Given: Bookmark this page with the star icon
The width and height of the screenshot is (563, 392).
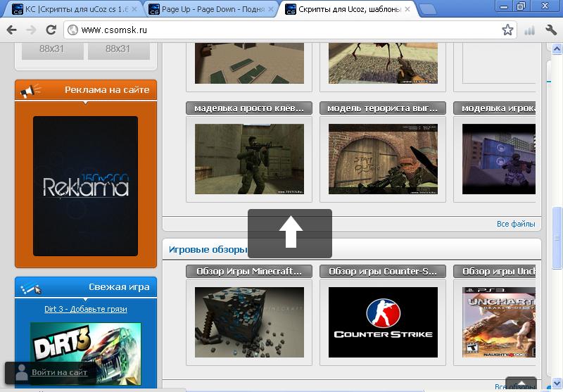Looking at the screenshot, I should [x=507, y=30].
